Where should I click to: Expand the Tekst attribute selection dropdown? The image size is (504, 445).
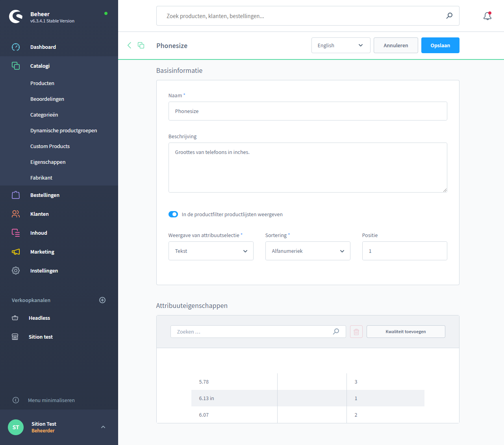click(211, 251)
